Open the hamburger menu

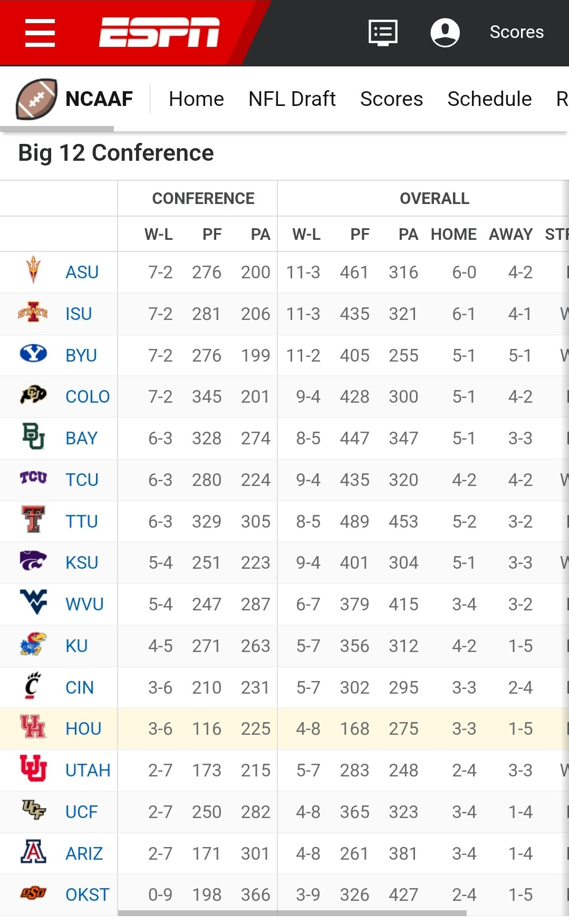(x=40, y=33)
